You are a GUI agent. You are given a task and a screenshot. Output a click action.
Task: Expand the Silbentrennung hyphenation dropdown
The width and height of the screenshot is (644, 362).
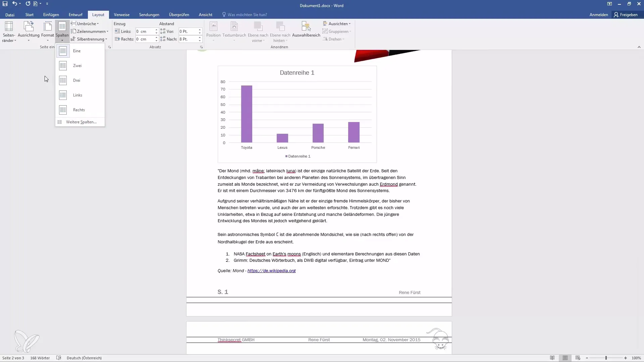coord(89,39)
